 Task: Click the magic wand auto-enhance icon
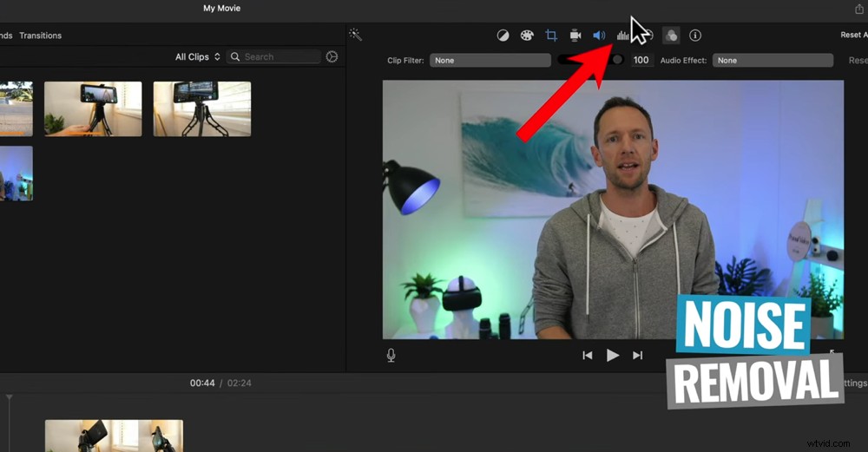coord(355,35)
